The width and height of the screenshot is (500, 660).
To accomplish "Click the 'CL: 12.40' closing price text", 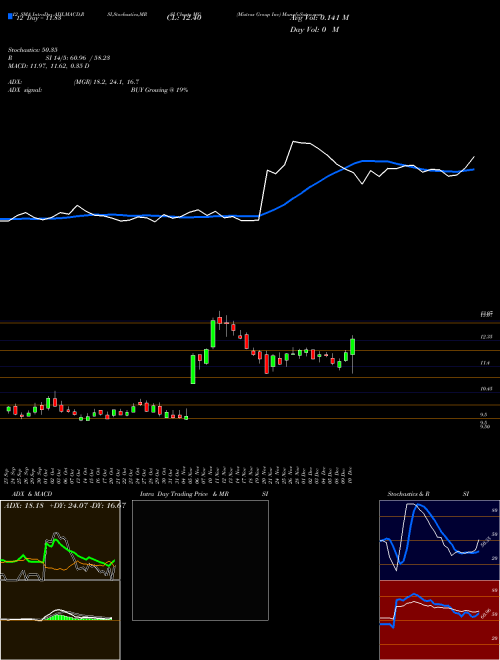I will pyautogui.click(x=184, y=18).
